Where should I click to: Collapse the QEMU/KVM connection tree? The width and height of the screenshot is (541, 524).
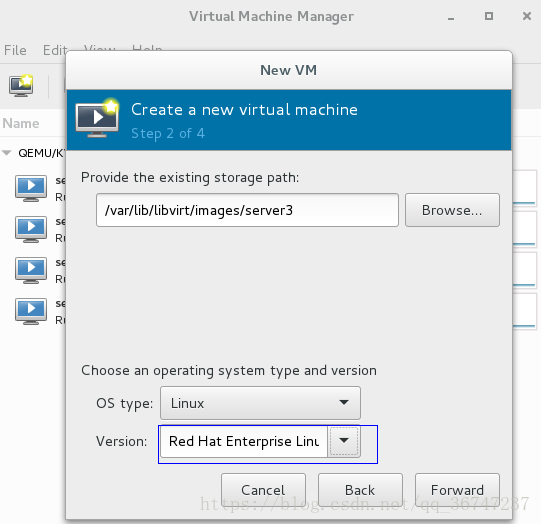(x=7, y=153)
